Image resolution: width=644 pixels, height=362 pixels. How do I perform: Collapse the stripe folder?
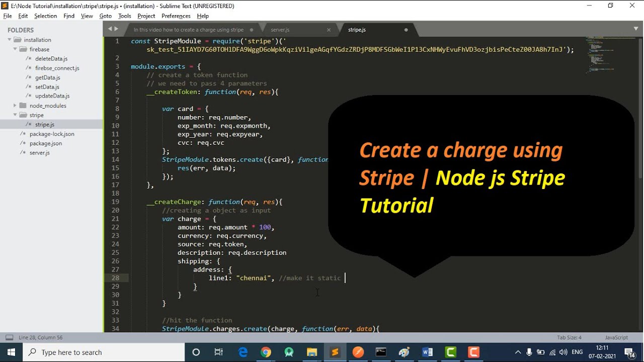tap(16, 115)
